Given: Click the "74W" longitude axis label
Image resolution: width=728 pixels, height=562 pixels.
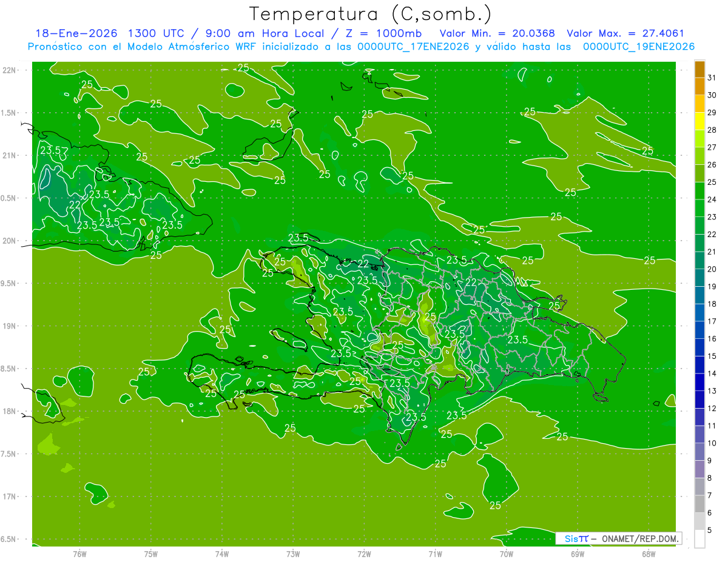Looking at the screenshot, I should click(x=222, y=554).
